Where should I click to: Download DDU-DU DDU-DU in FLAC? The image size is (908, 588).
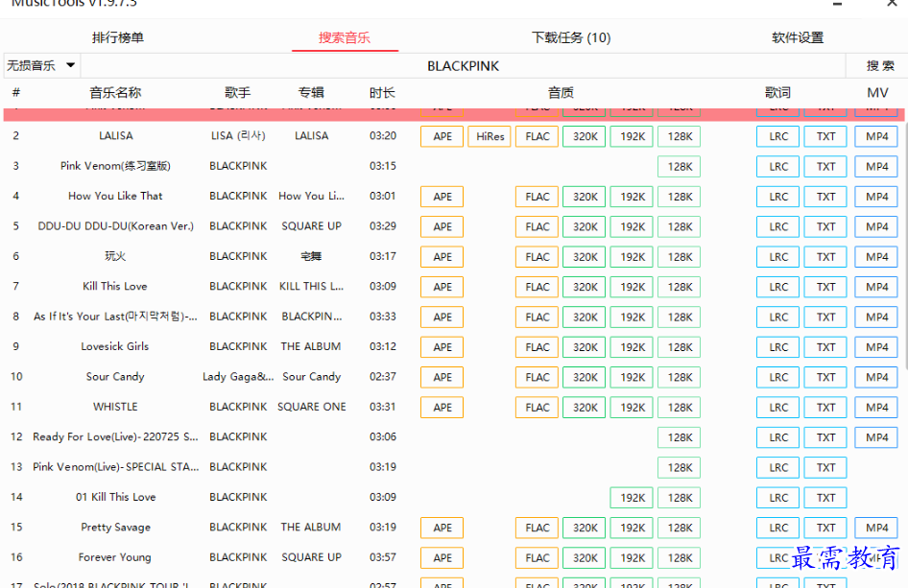tap(537, 227)
